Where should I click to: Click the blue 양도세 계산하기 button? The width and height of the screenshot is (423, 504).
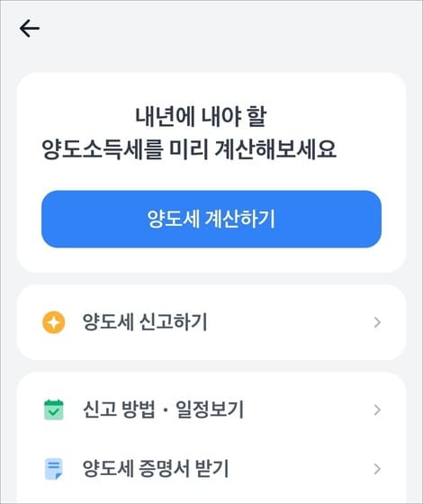pyautogui.click(x=211, y=220)
